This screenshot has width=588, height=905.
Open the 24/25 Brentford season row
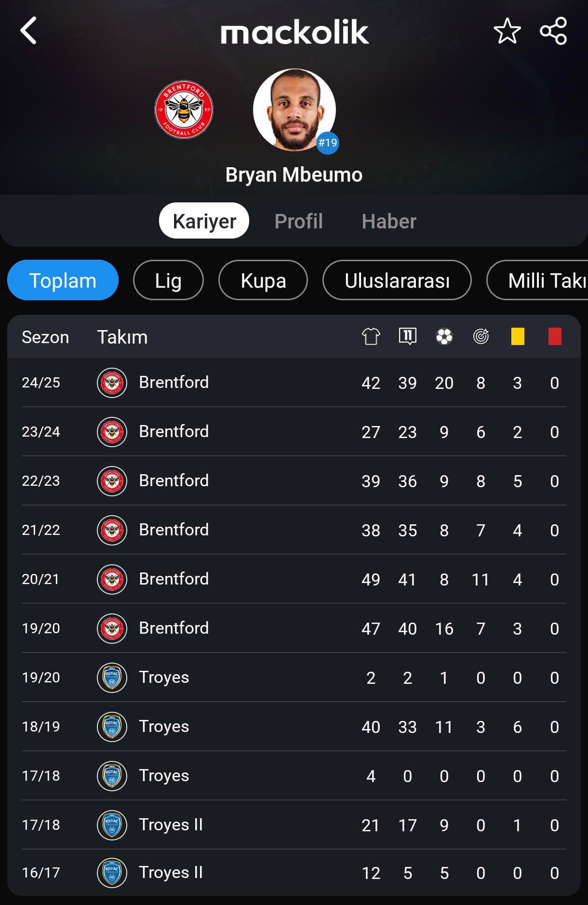pyautogui.click(x=294, y=383)
